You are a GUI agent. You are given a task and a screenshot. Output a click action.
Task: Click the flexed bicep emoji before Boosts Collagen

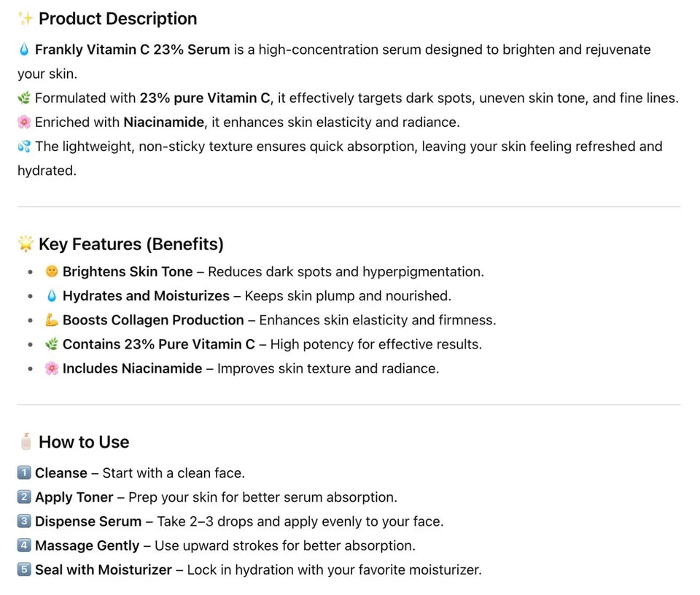pyautogui.click(x=52, y=319)
